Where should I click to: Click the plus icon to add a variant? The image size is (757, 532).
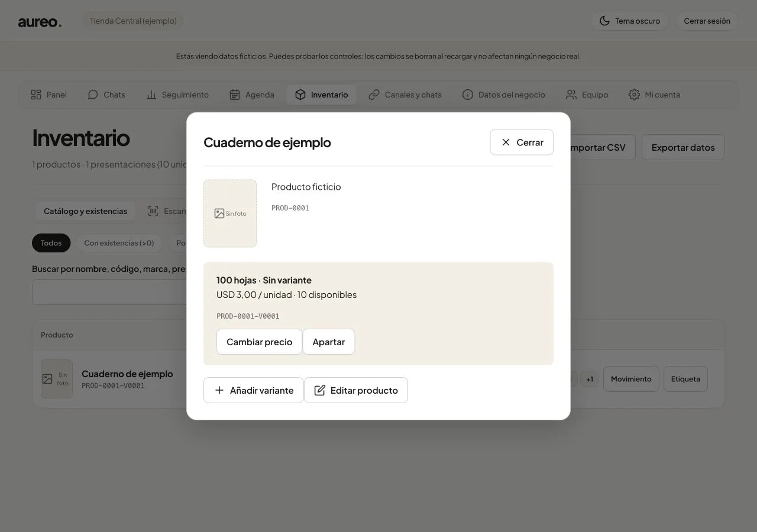(219, 390)
